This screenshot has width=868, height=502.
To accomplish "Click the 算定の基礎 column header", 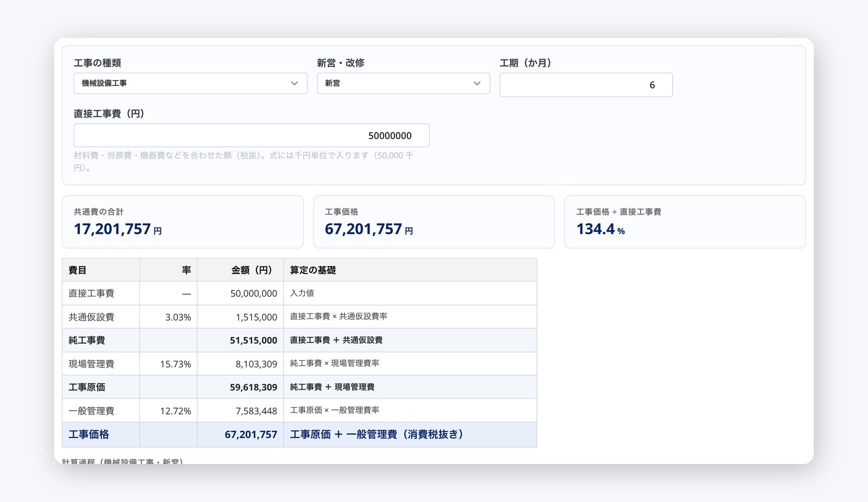I will pos(410,270).
